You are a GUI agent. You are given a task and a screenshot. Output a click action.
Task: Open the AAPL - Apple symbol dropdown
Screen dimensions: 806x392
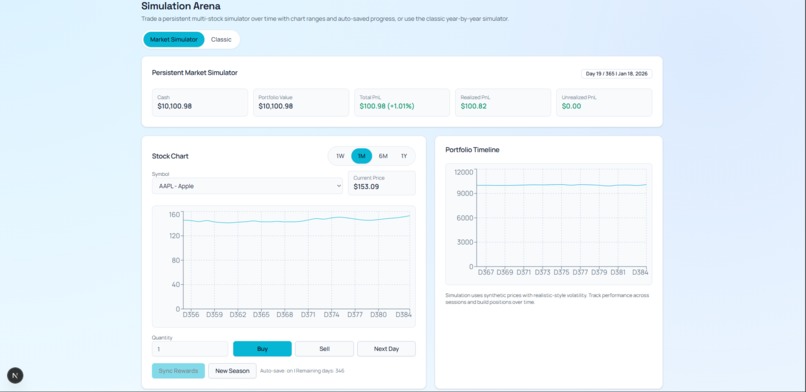247,186
